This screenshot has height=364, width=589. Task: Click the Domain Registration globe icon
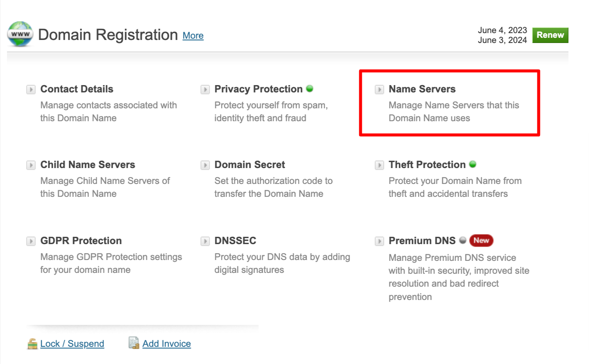point(20,34)
